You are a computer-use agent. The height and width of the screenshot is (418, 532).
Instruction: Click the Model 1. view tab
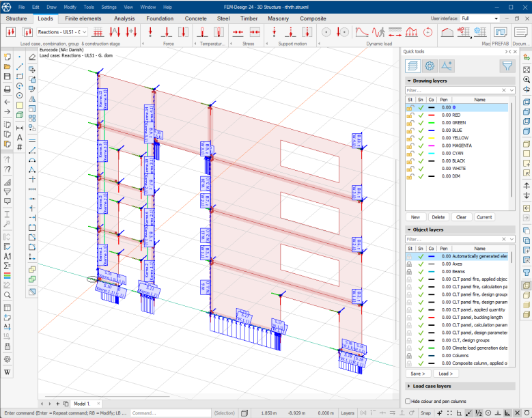(82, 404)
